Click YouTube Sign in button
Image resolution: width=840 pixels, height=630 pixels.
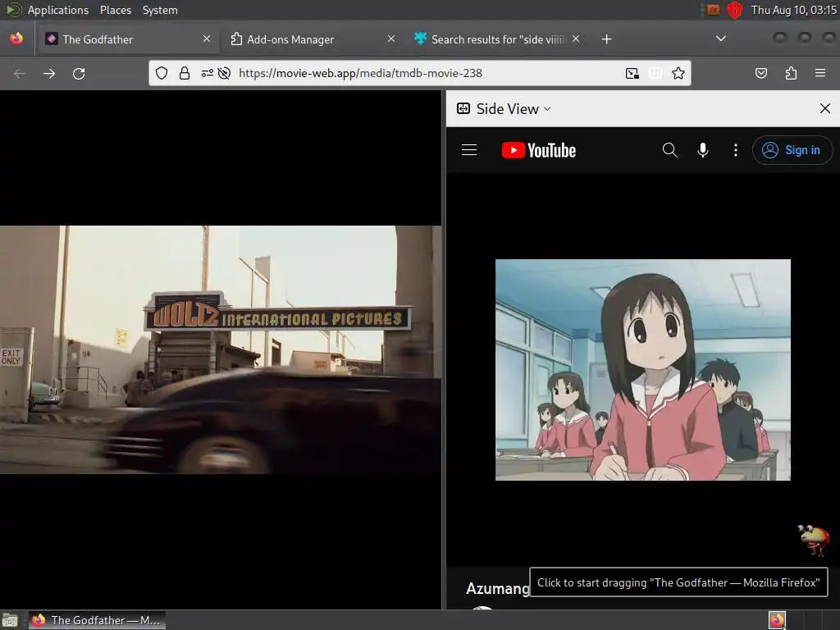click(x=792, y=150)
